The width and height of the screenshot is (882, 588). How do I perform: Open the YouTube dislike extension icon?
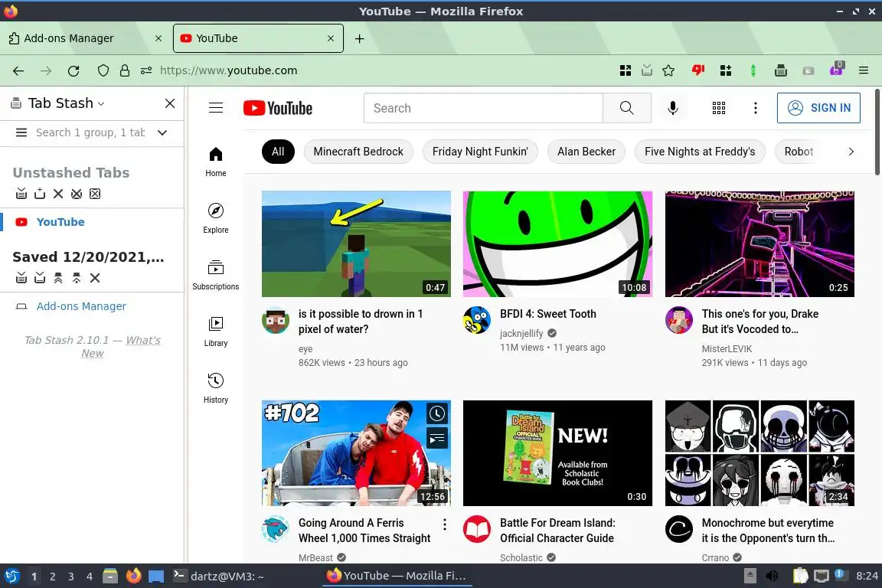[698, 71]
